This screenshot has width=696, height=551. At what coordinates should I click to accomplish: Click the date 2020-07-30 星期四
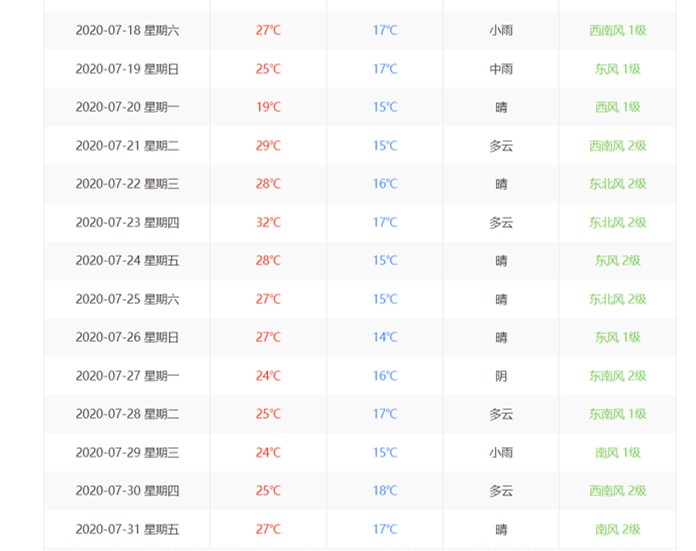(x=127, y=491)
